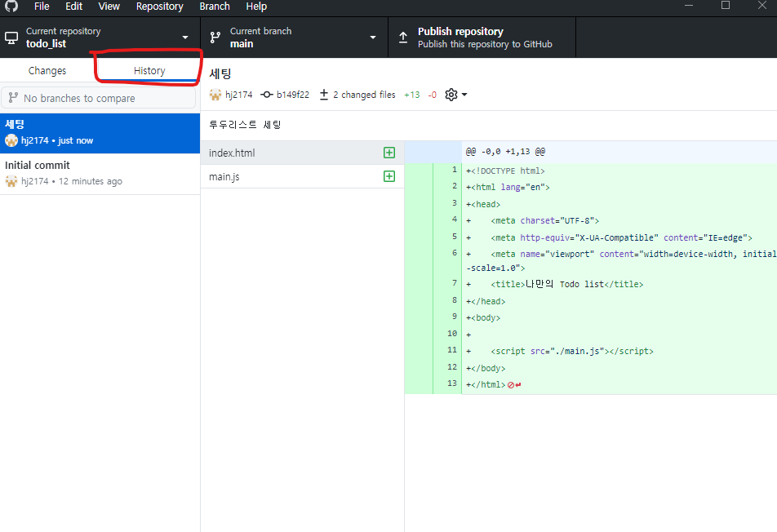The height and width of the screenshot is (532, 777).
Task: Click diff line 5 http-equiv meta line
Action: point(610,237)
